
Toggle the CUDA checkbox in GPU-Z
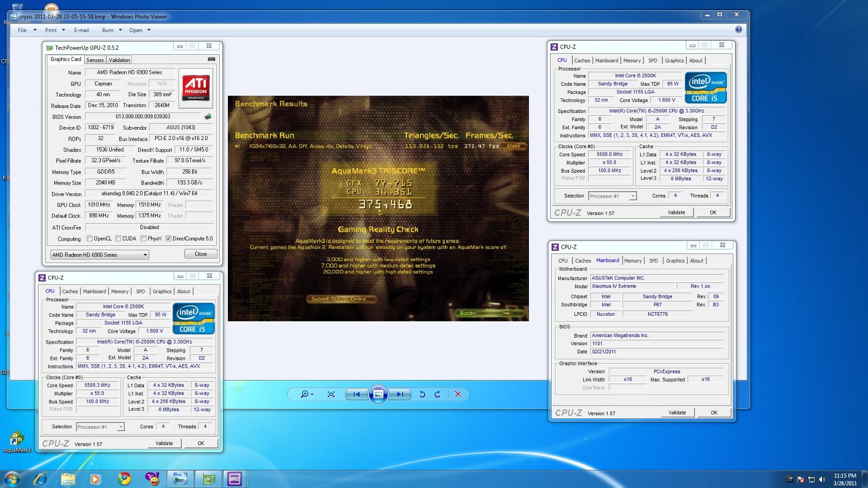point(118,238)
